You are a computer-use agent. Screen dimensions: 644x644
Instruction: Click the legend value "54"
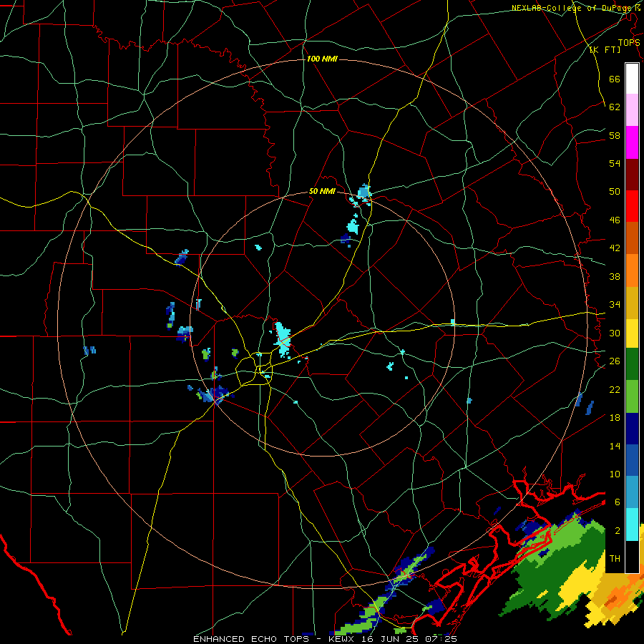click(x=615, y=163)
